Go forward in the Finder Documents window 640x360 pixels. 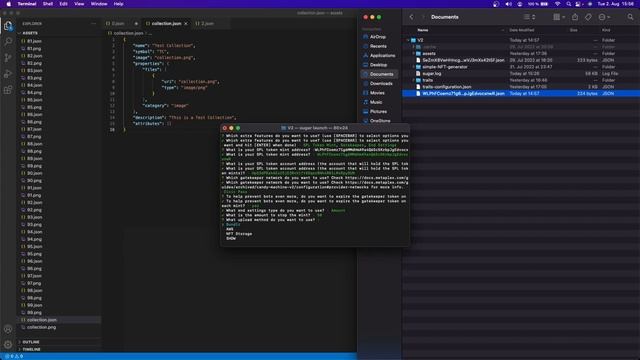(423, 17)
